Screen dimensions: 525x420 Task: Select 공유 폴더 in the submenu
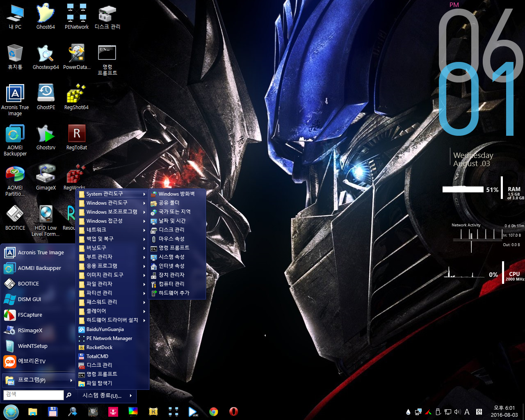pyautogui.click(x=177, y=203)
